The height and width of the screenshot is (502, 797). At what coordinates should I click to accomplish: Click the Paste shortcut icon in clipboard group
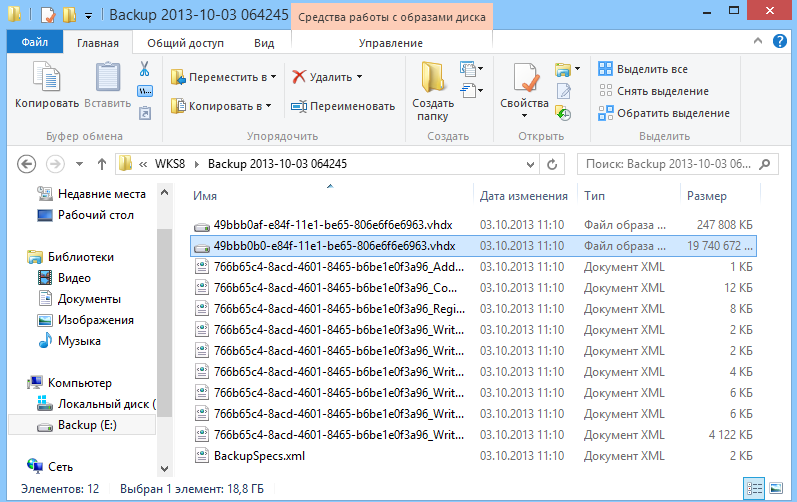click(145, 113)
